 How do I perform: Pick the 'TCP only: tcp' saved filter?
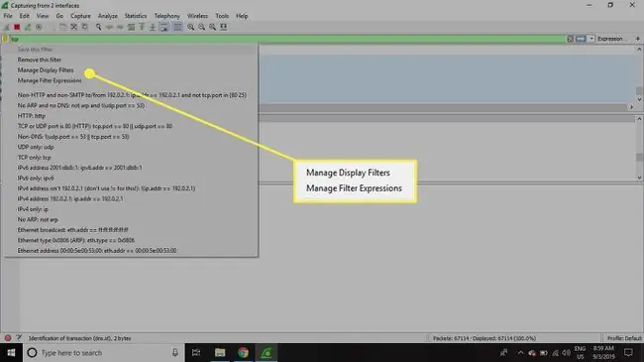[34, 157]
